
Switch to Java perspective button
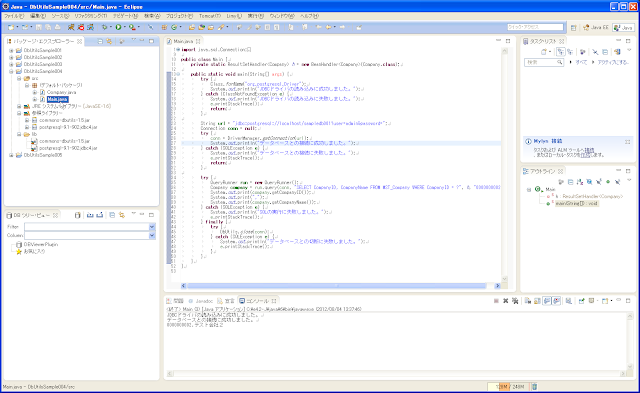click(623, 28)
